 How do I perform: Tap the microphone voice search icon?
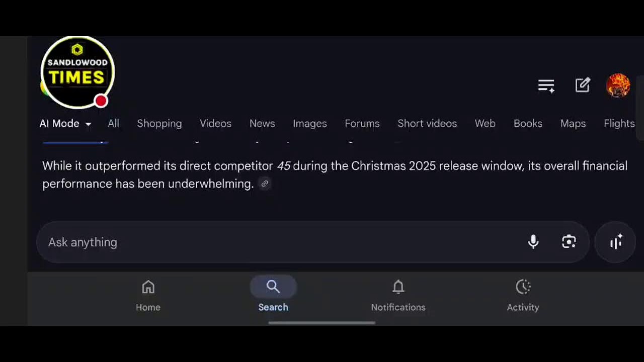(533, 242)
